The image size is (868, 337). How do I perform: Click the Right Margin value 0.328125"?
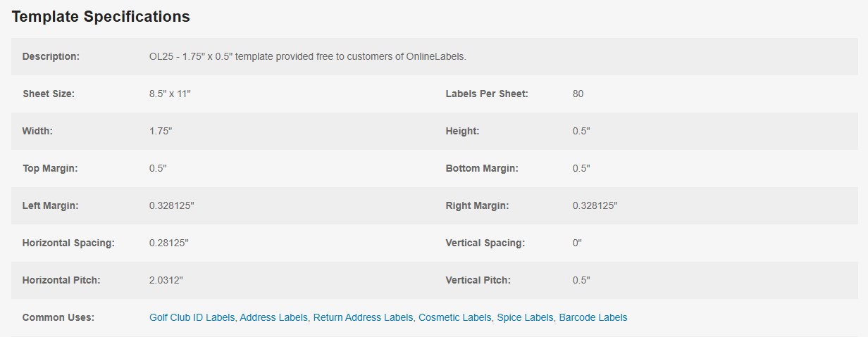pyautogui.click(x=595, y=205)
